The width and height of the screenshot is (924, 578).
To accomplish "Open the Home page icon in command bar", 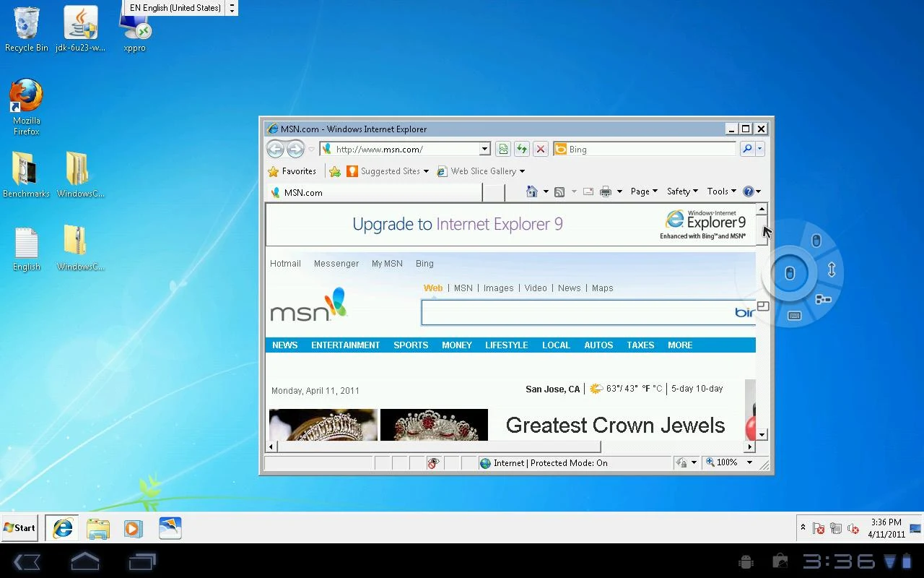I will coord(532,191).
